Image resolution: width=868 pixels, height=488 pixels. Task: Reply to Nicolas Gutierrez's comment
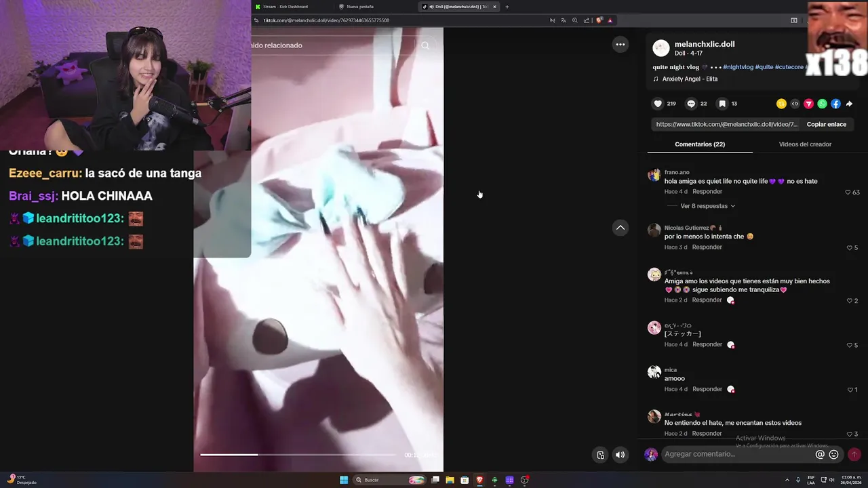pos(707,247)
